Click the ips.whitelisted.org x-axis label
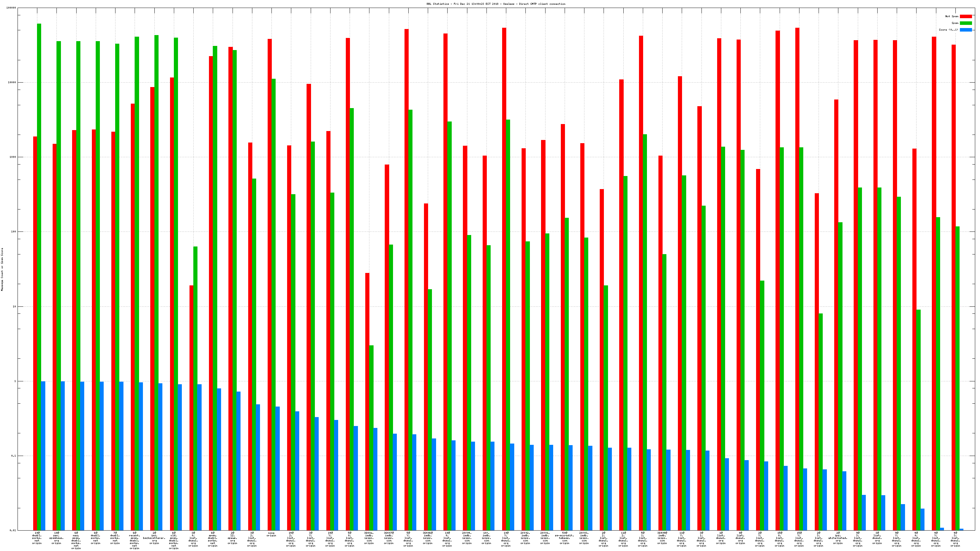Screen dimensions: 980x551 [838, 538]
